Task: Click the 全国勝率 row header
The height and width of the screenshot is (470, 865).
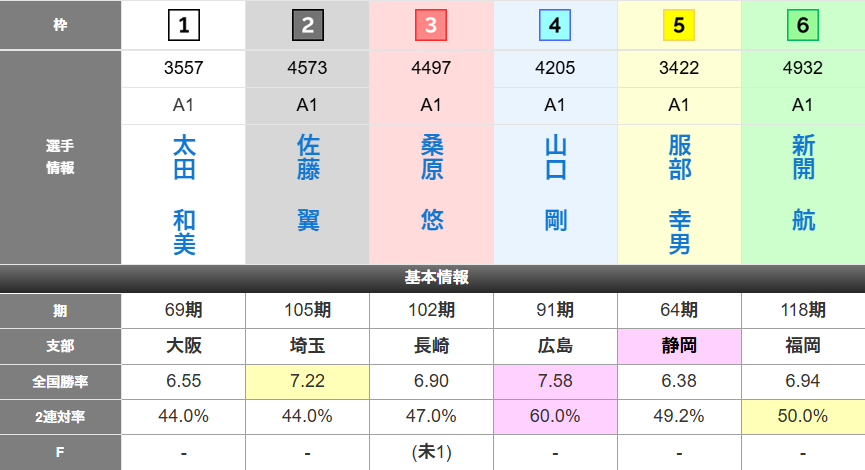Action: point(61,381)
